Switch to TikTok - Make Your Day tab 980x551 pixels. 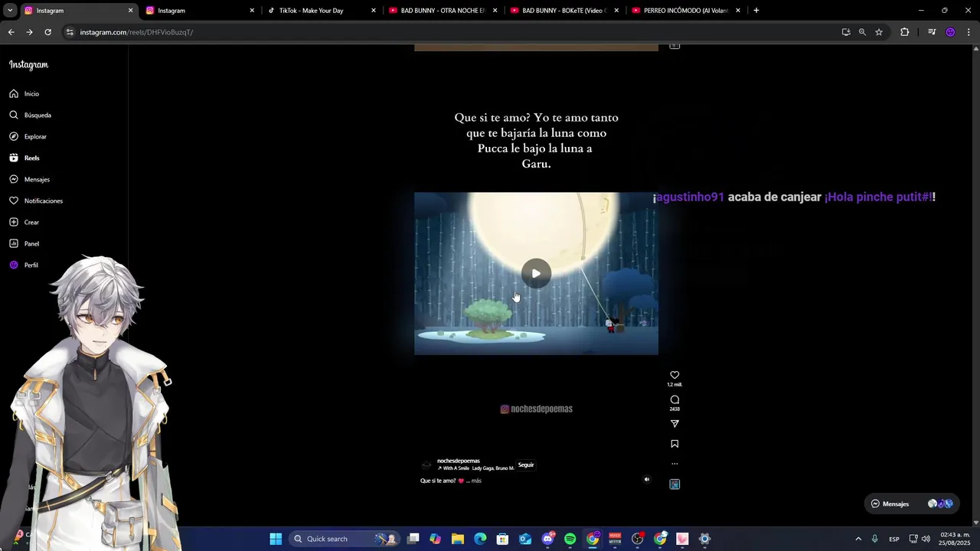pos(321,11)
